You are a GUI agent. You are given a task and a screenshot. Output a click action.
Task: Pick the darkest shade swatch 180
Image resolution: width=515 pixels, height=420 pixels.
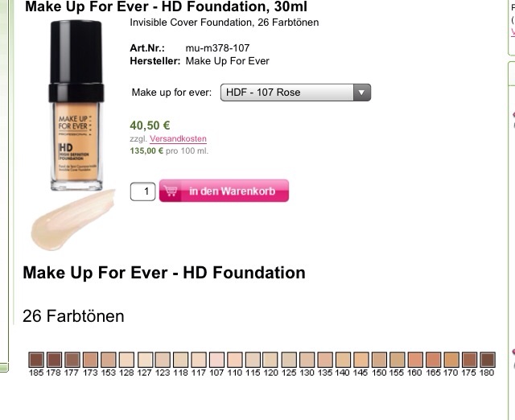point(488,360)
